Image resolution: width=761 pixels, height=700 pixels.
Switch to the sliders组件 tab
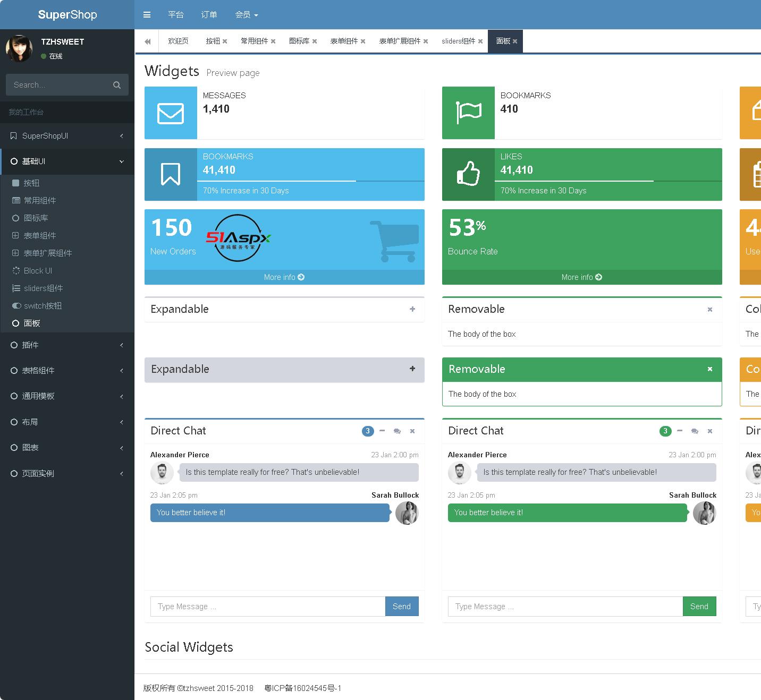458,41
